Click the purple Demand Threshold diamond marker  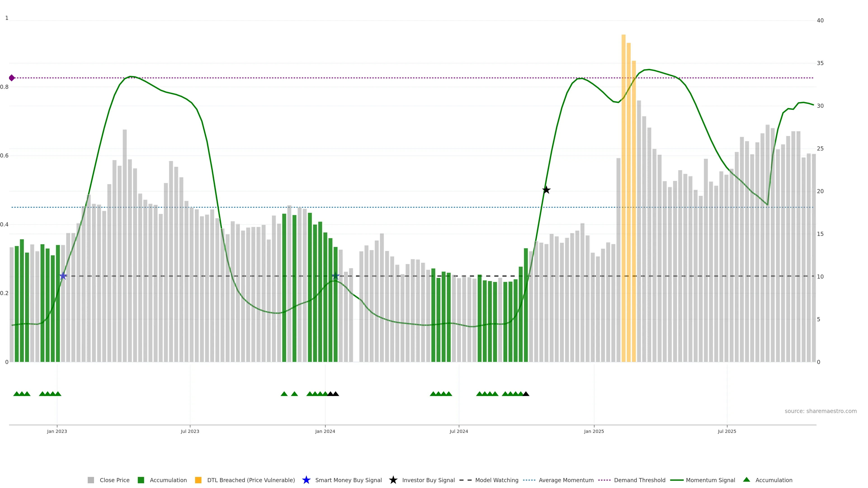pos(12,78)
